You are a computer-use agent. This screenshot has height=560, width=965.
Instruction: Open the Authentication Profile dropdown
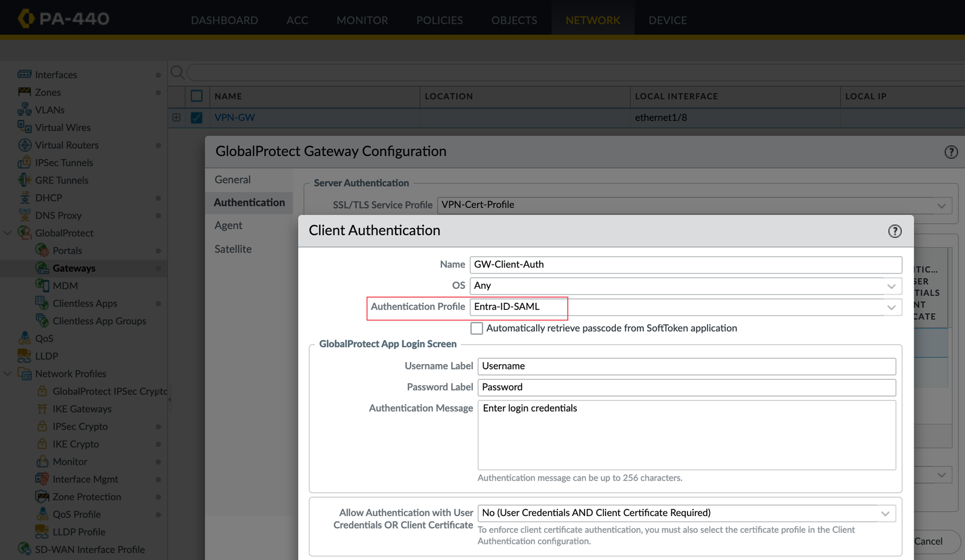coord(892,307)
